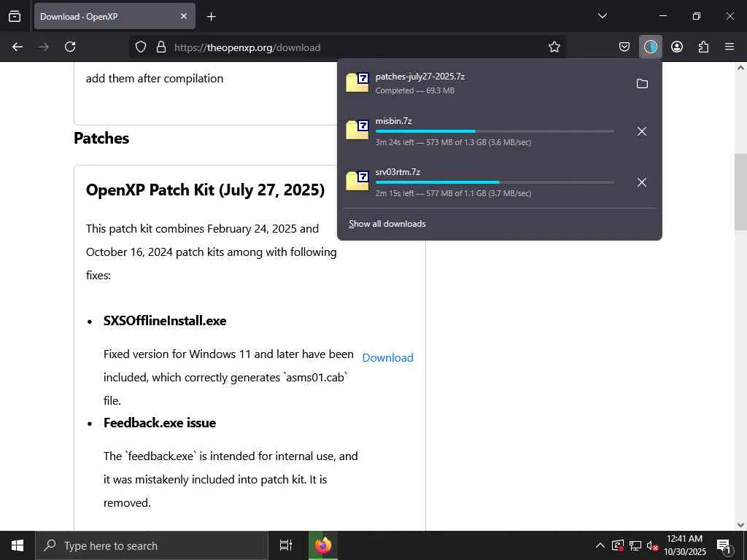
Task: Click the OpenXP Patch Kit heading
Action: click(x=205, y=190)
